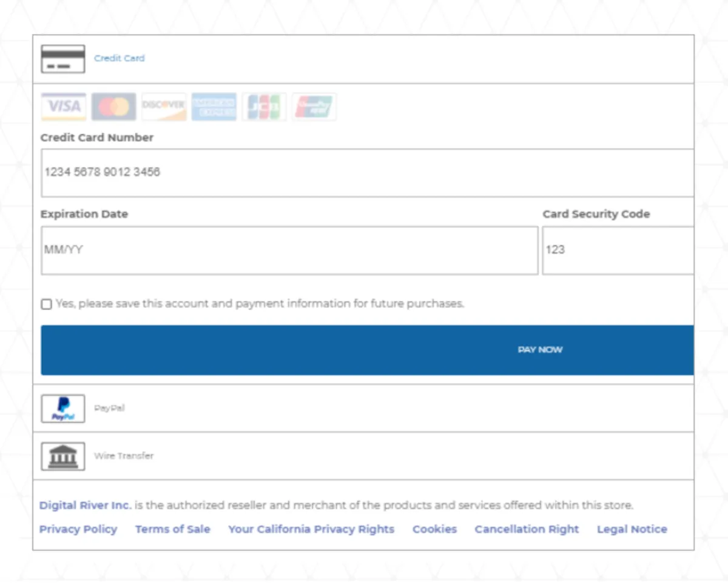
Task: Expand the PayPal payment option
Action: point(109,409)
